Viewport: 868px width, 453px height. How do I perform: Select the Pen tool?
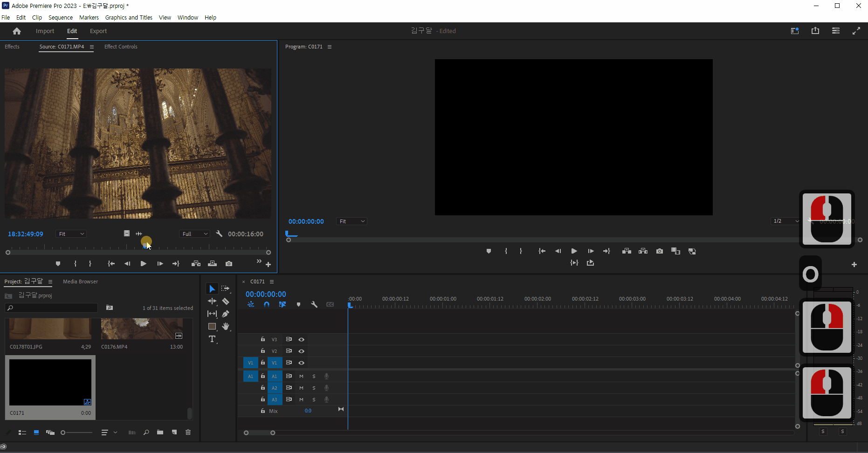pos(226,314)
